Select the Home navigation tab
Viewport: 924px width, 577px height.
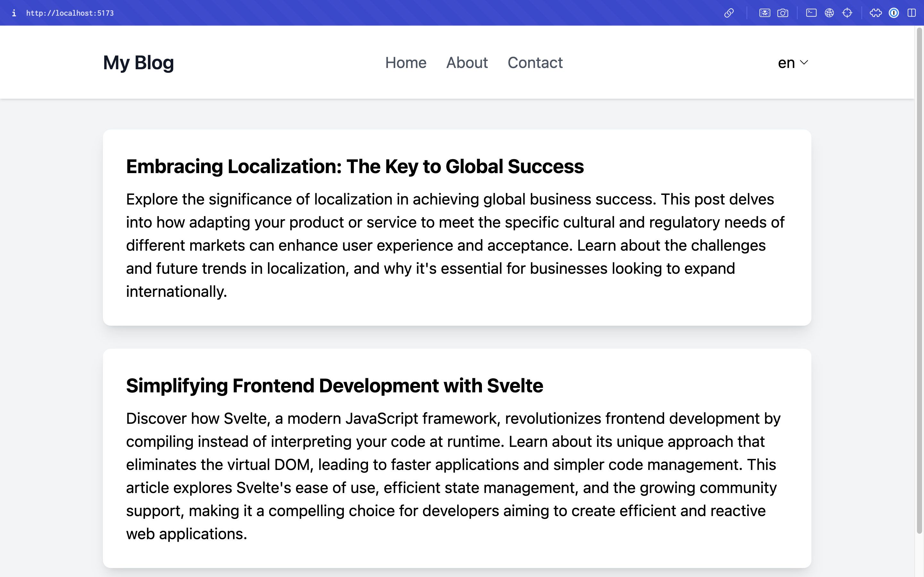click(x=406, y=62)
